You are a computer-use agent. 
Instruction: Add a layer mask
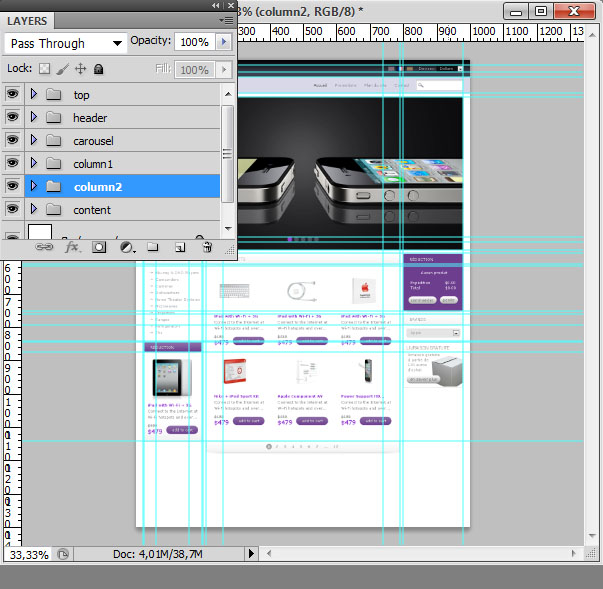[x=99, y=247]
